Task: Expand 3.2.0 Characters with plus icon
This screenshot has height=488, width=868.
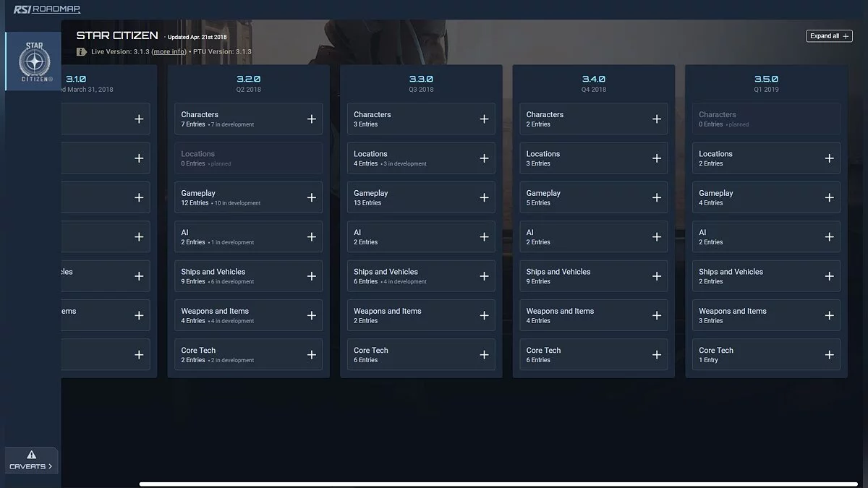Action: [x=312, y=119]
